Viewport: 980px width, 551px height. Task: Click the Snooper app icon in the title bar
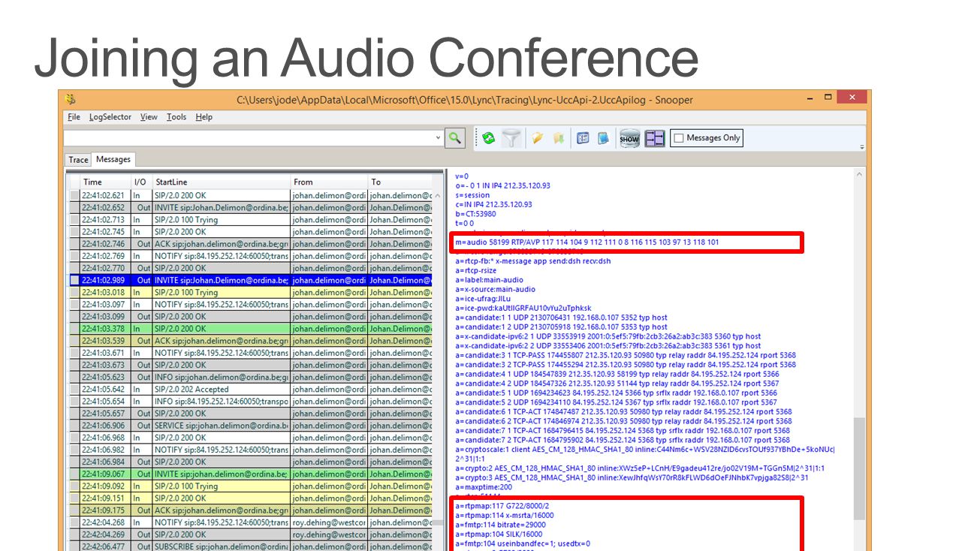(71, 99)
